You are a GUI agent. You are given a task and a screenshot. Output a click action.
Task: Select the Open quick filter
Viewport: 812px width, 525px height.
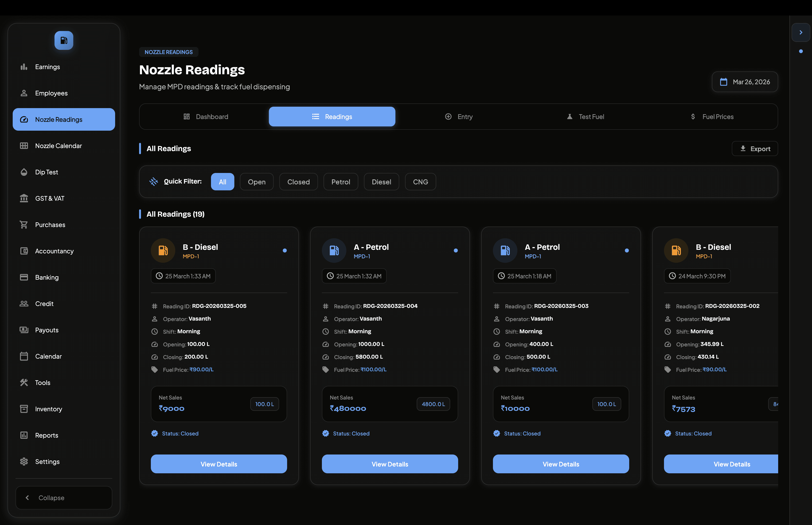[256, 182]
